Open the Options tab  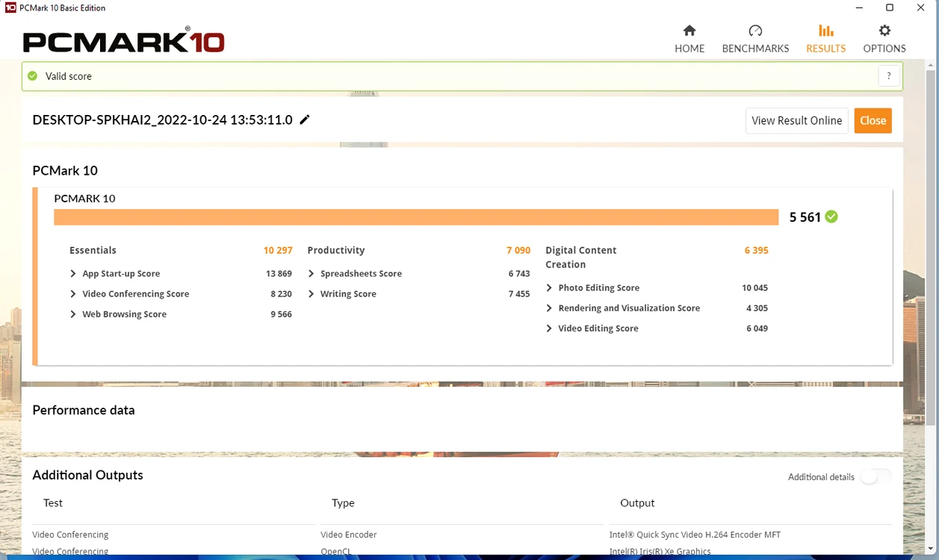884,39
